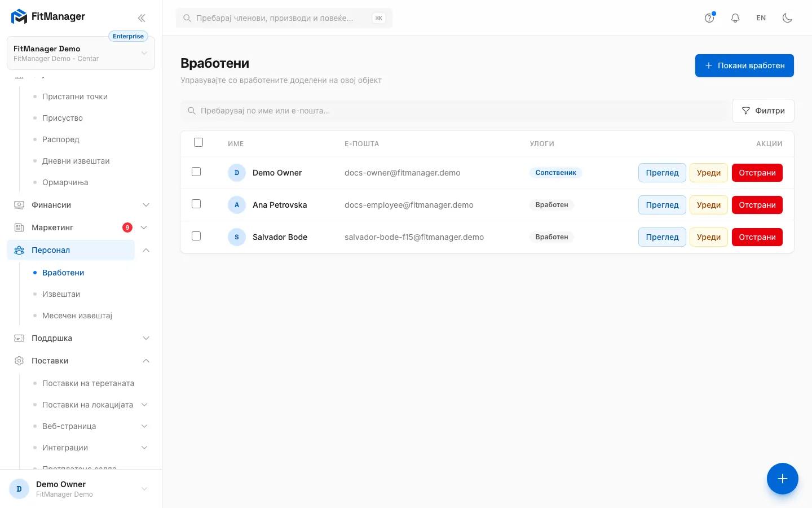Click the Ana Petrovska avatar circle
This screenshot has width=812, height=508.
(237, 205)
